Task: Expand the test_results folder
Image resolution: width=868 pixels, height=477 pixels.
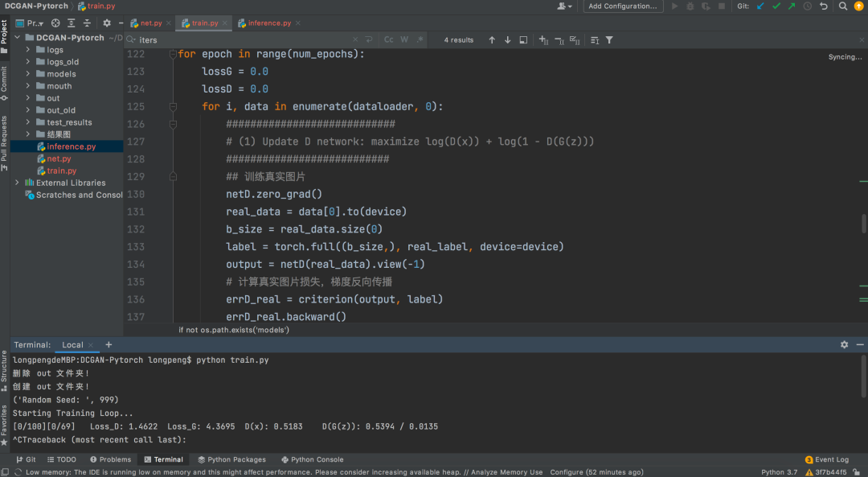Action: coord(27,122)
